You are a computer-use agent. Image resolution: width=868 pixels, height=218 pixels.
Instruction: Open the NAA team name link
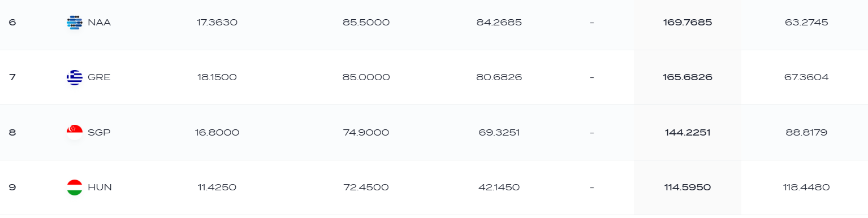click(x=99, y=23)
